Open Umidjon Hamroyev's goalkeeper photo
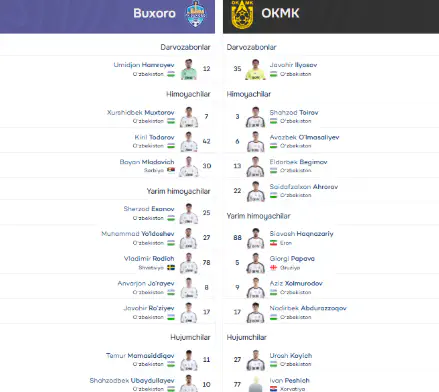439x392 pixels. (189, 69)
